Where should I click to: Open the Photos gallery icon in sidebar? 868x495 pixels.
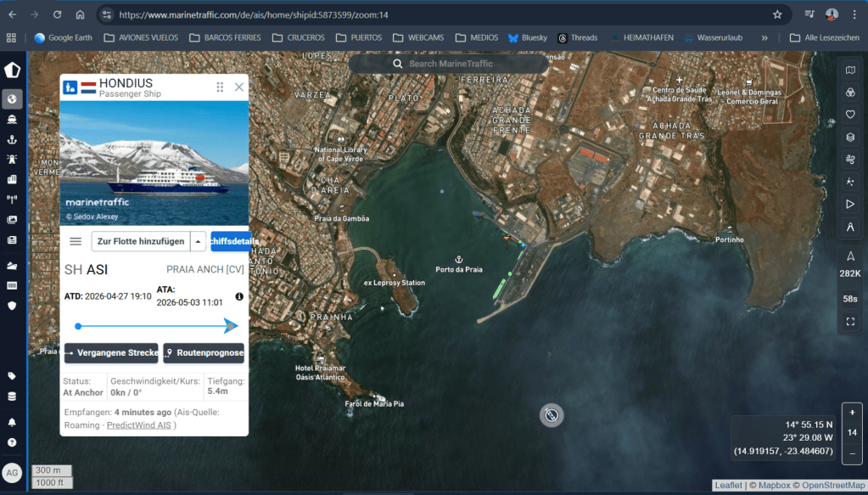click(12, 220)
